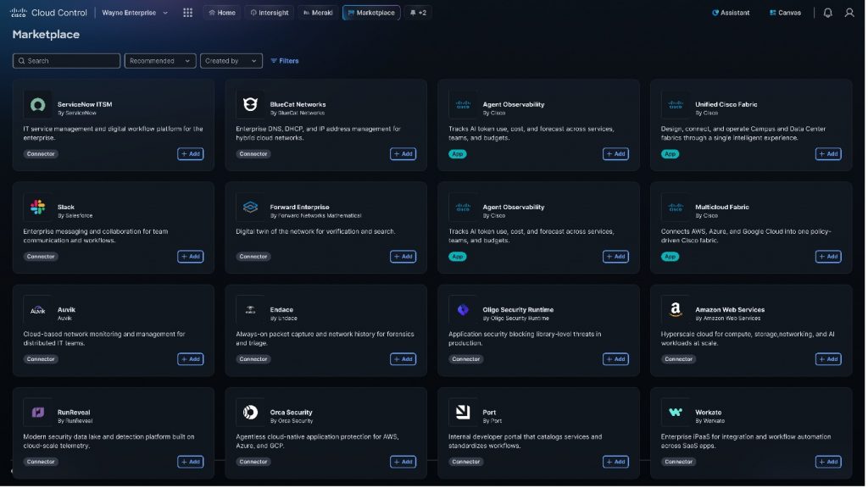The image size is (868, 488).
Task: Add the Oligo Security Runtime connector
Action: (x=617, y=360)
